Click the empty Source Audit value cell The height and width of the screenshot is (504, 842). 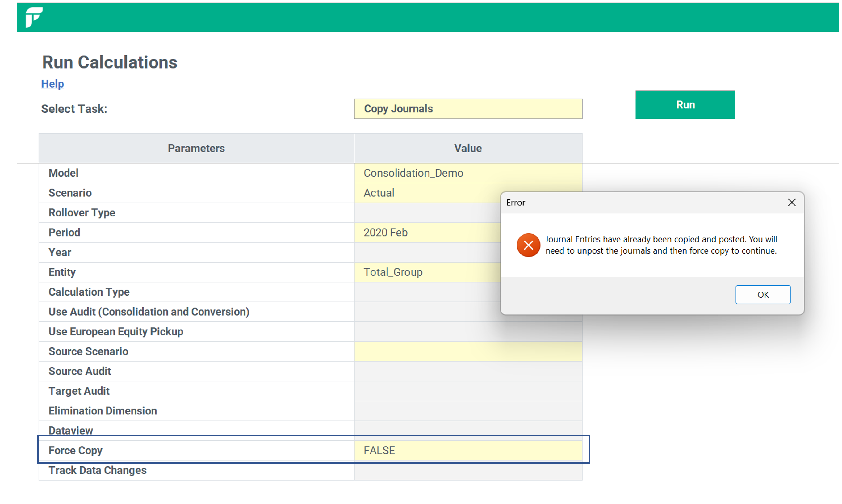point(468,371)
